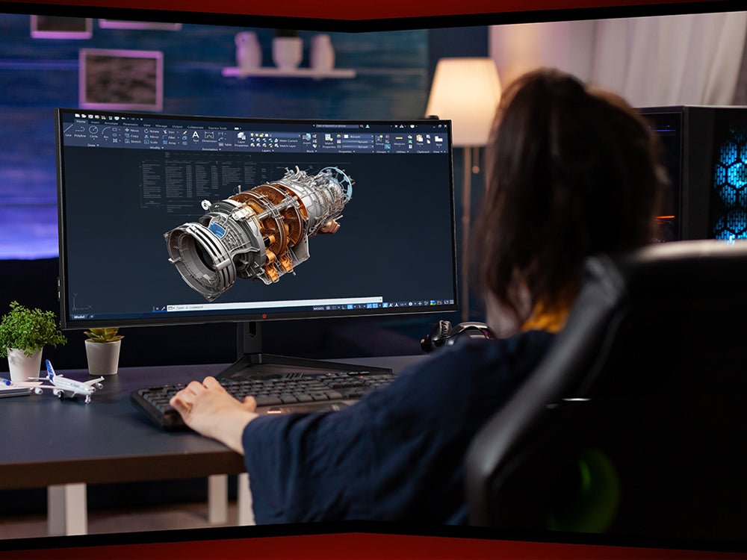747x560 pixels.
Task: Open the ByLayer color dropdown
Action: pos(358,137)
